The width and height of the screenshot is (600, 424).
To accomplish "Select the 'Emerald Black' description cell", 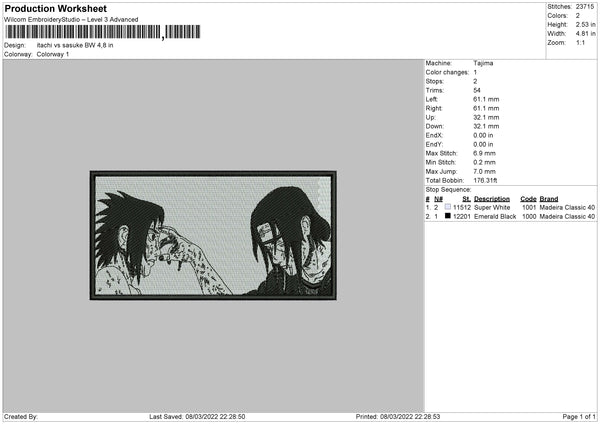I will coord(495,217).
